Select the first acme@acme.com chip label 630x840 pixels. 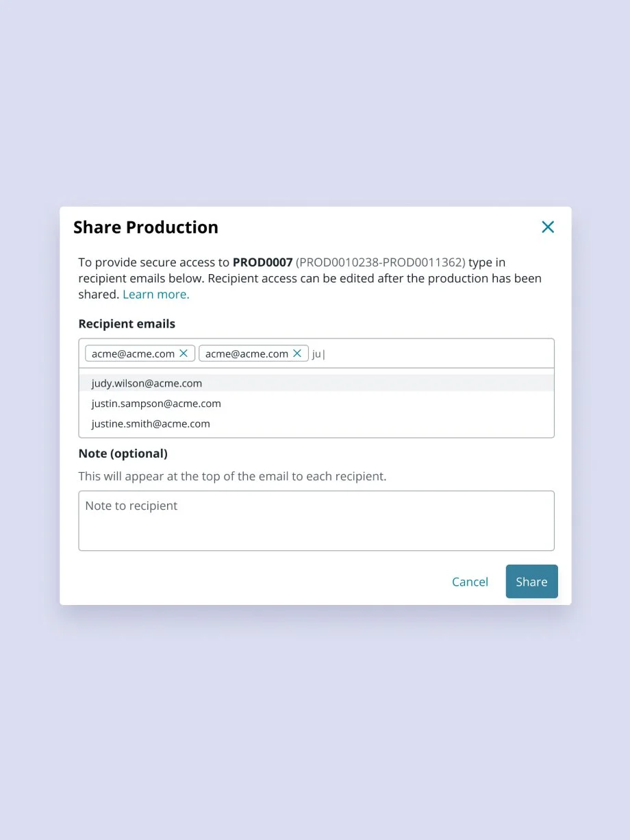coord(133,354)
